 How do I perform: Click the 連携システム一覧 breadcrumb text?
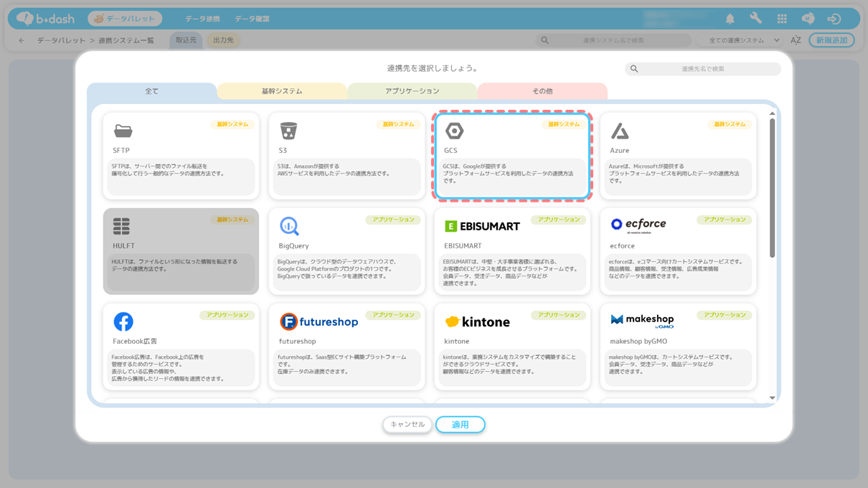tap(126, 40)
